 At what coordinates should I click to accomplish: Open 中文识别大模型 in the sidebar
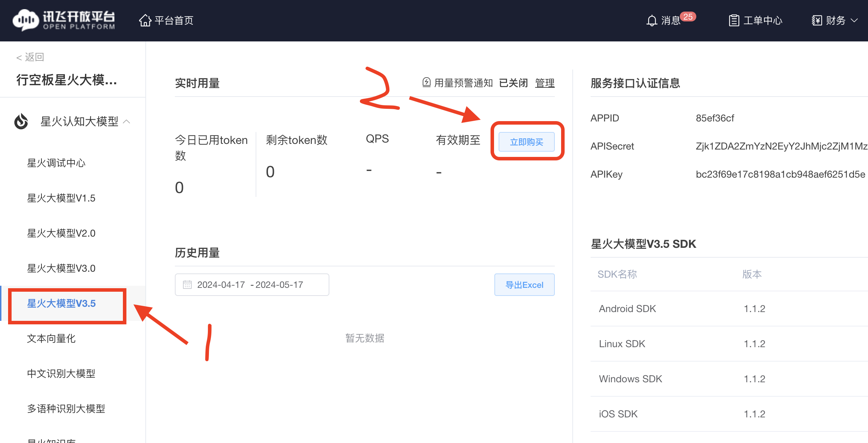[61, 373]
